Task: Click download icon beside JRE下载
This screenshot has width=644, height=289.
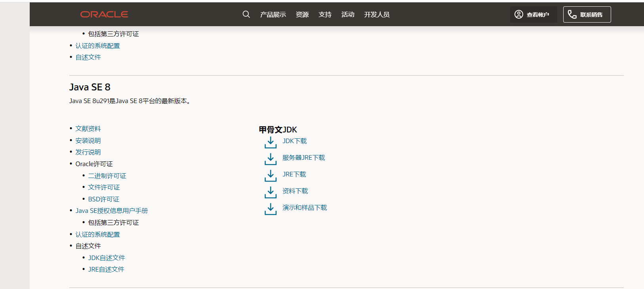Action: 271,176
